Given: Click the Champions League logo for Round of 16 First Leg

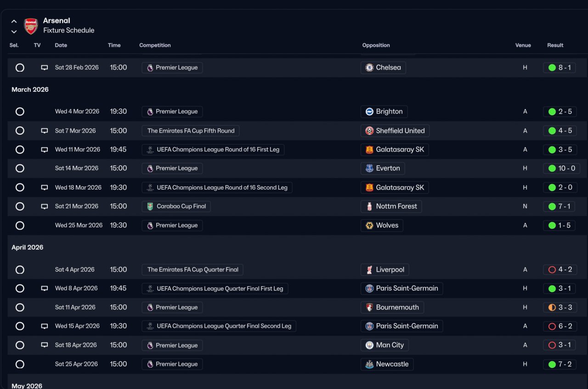Looking at the screenshot, I should point(150,150).
